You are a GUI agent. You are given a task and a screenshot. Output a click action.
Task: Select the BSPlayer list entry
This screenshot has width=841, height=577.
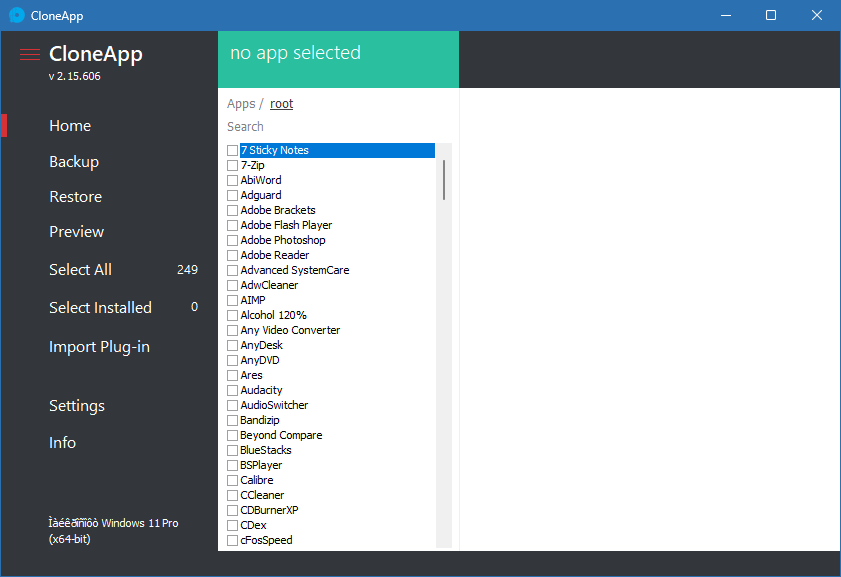261,465
